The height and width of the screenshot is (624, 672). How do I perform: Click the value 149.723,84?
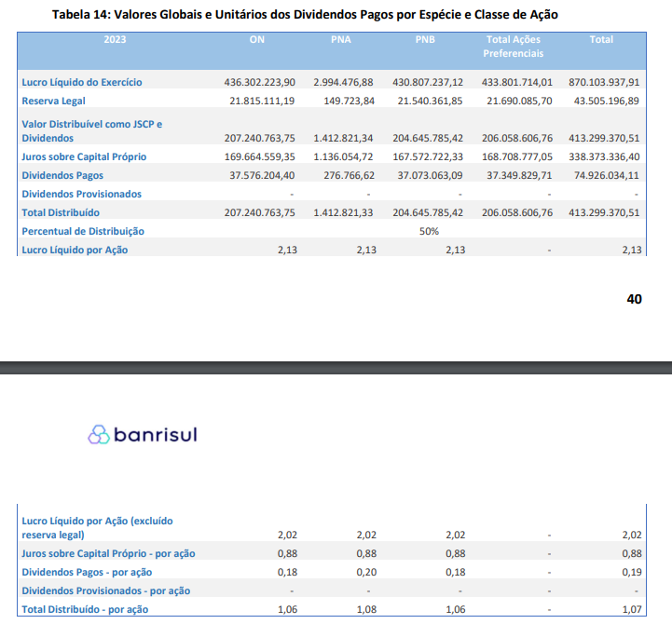(x=349, y=102)
